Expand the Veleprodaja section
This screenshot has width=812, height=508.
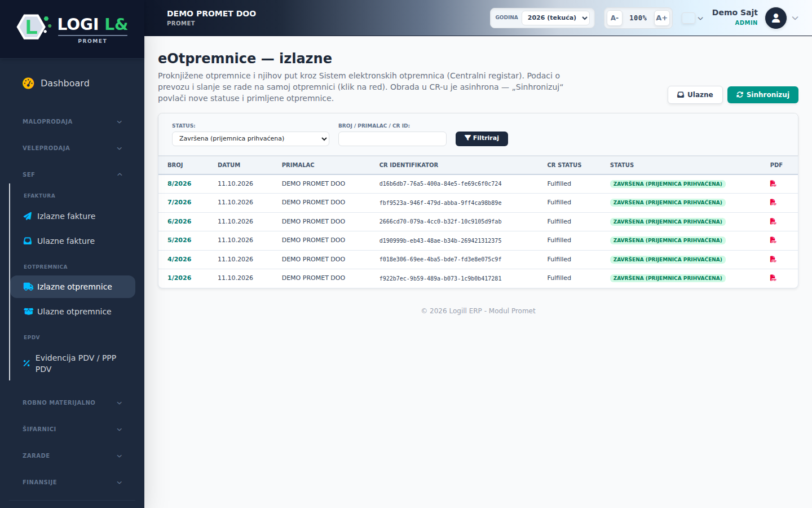tap(72, 148)
